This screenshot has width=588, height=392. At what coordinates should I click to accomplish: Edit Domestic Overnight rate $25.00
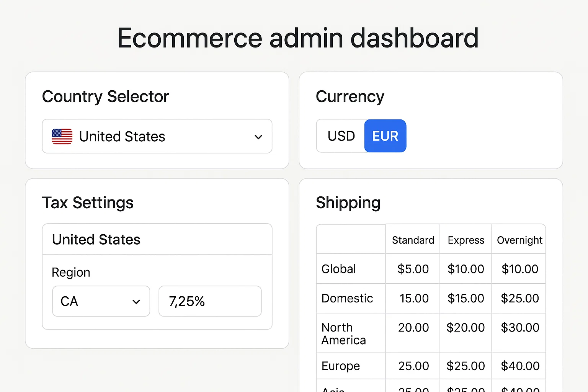click(519, 298)
